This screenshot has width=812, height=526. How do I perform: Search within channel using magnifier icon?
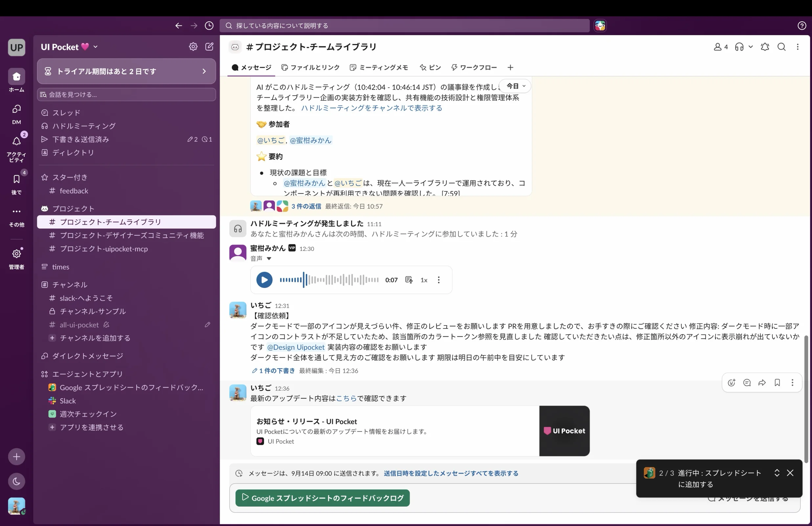click(x=782, y=47)
